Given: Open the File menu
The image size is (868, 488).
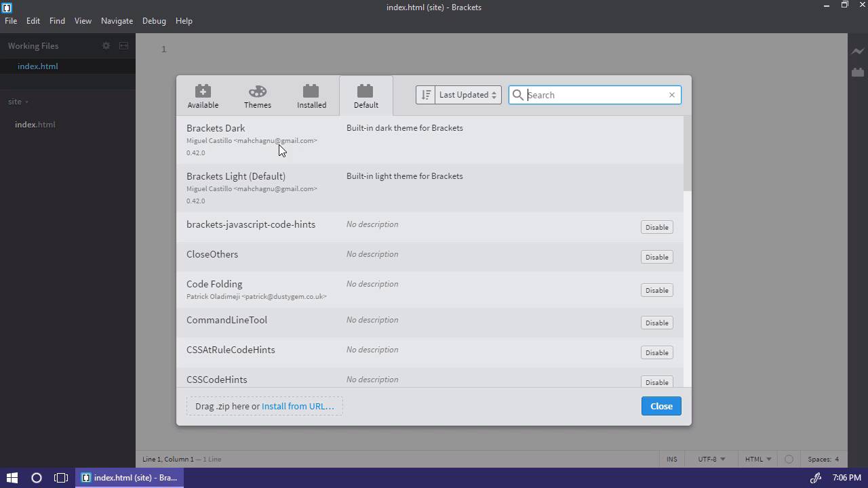Looking at the screenshot, I should 11,21.
